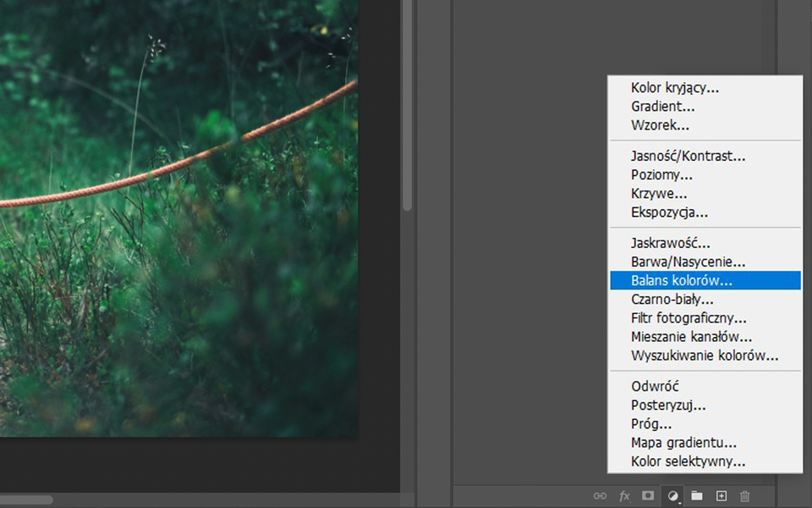Open the fx layer styles icon
This screenshot has height=508, width=812.
624,496
